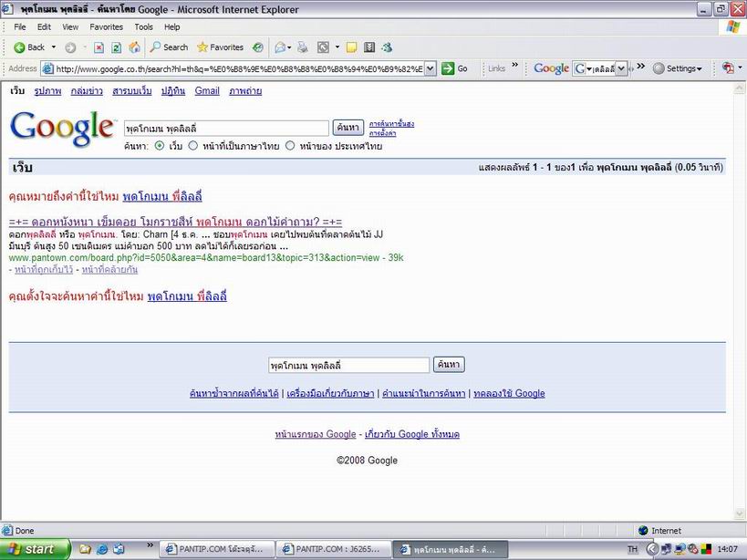Select หน้าที่เป็นภาษาไทย radio button
This screenshot has width=747, height=560.
point(193,146)
